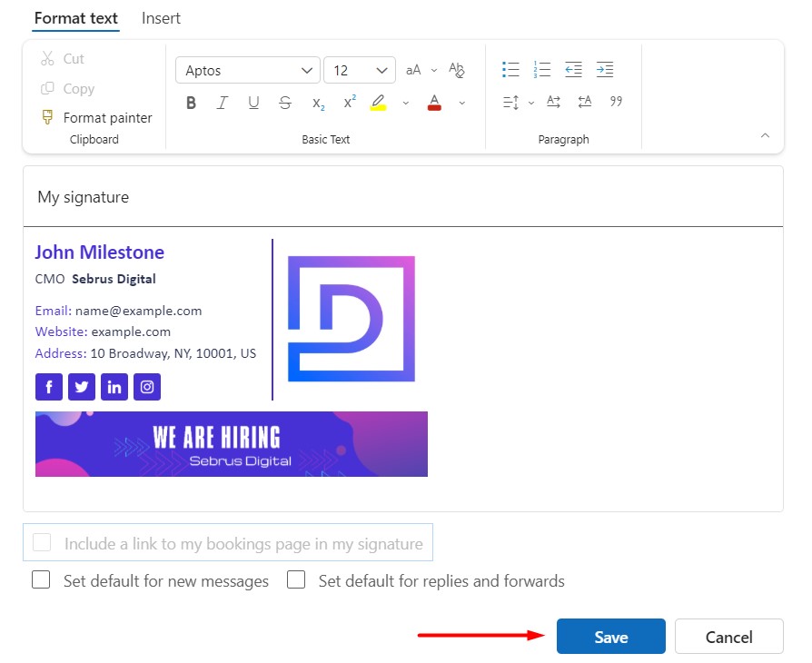Click the Copy icon
Viewport: 812px width, 663px height.
(x=47, y=88)
